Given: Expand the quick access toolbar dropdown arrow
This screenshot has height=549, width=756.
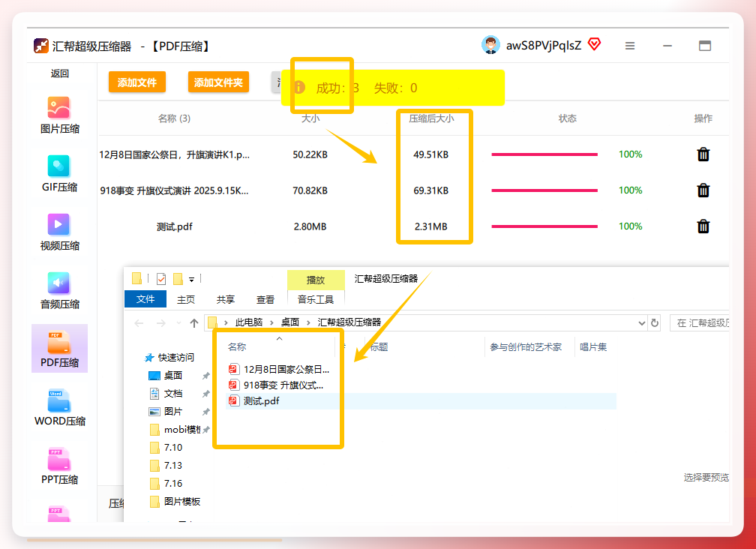Looking at the screenshot, I should point(191,280).
